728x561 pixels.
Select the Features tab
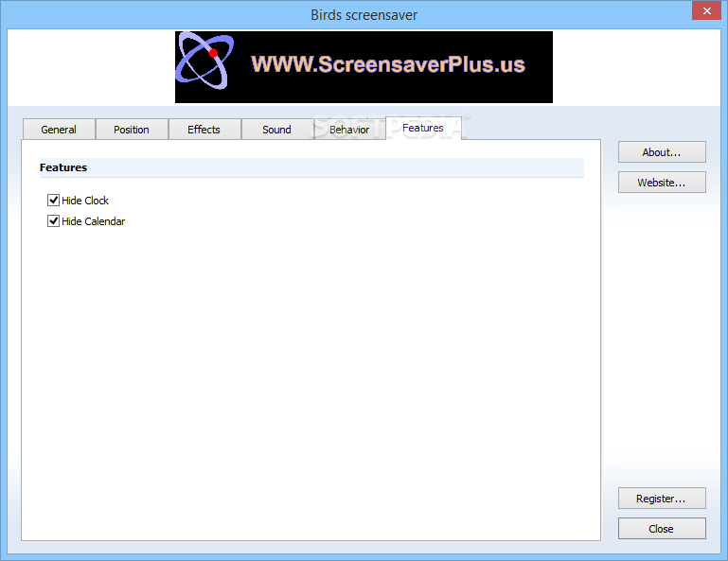tap(423, 128)
